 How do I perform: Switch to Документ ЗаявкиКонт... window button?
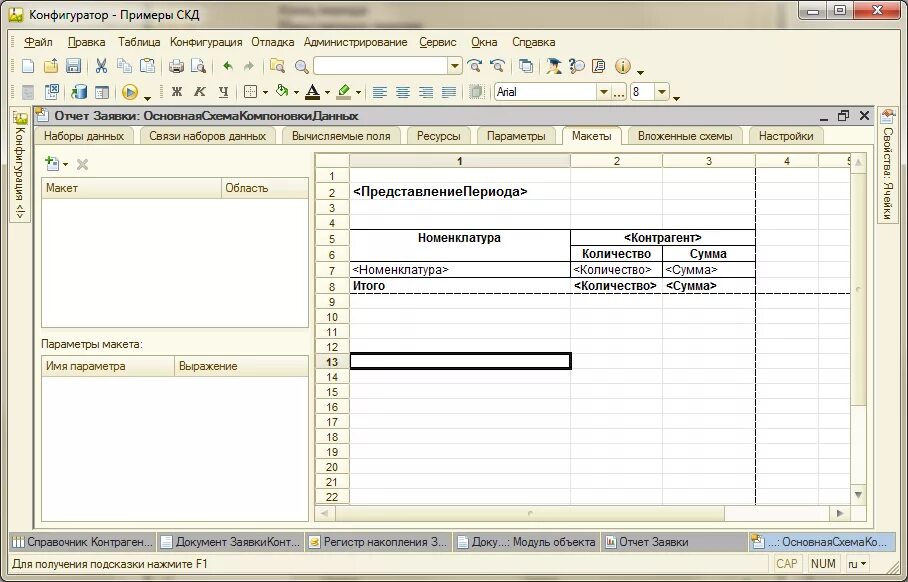point(230,543)
